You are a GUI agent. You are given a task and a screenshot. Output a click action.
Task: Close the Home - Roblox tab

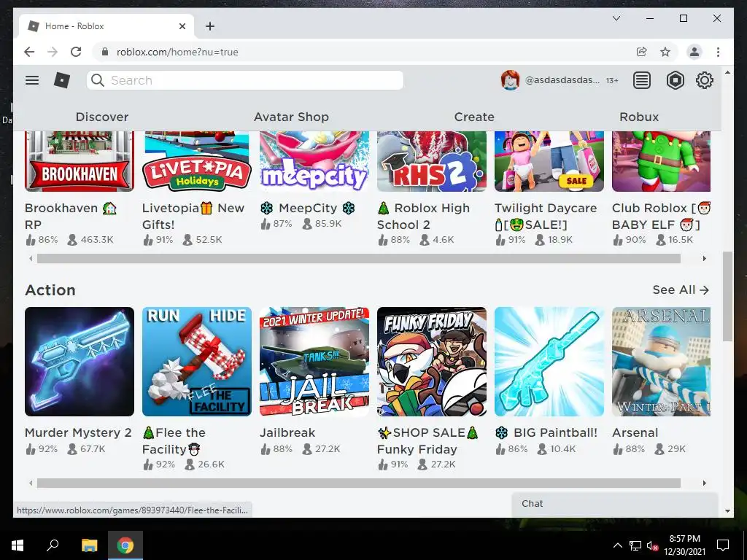182,26
